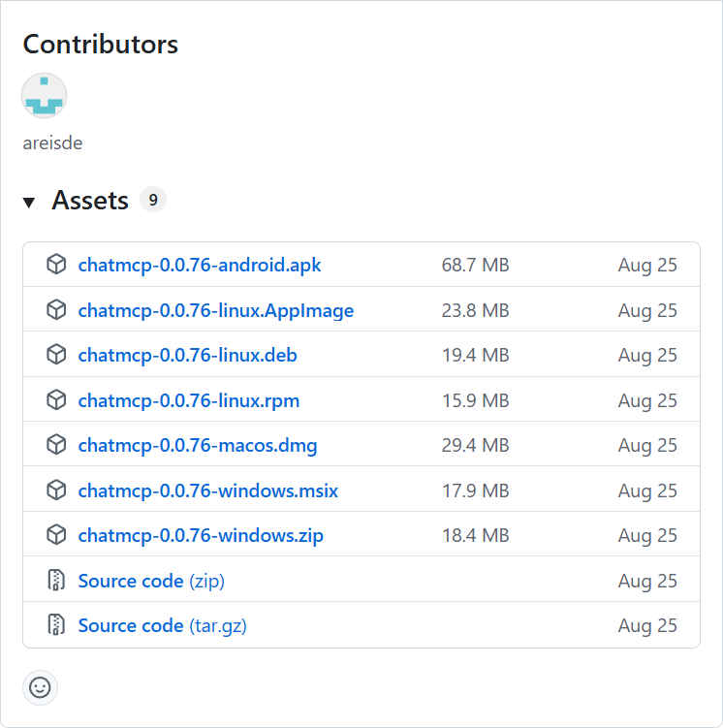Click package icon beside linux.deb file
The height and width of the screenshot is (728, 723).
56,355
